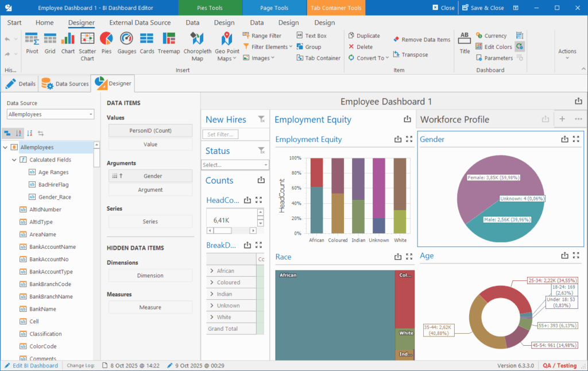Insert a Treemap dashboard item

(169, 44)
